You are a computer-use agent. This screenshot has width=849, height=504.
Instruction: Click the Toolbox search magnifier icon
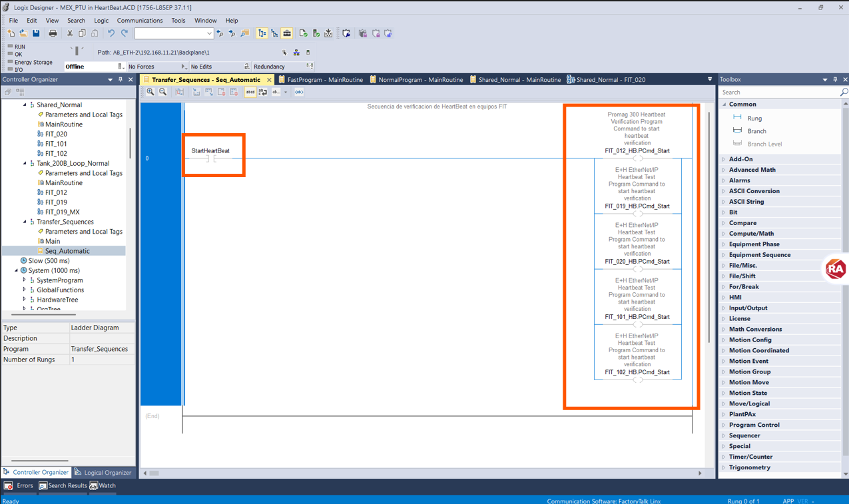point(844,93)
